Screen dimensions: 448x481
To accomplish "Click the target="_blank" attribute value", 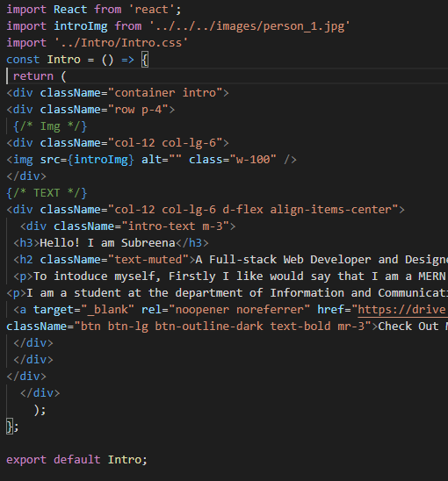I will [107, 310].
